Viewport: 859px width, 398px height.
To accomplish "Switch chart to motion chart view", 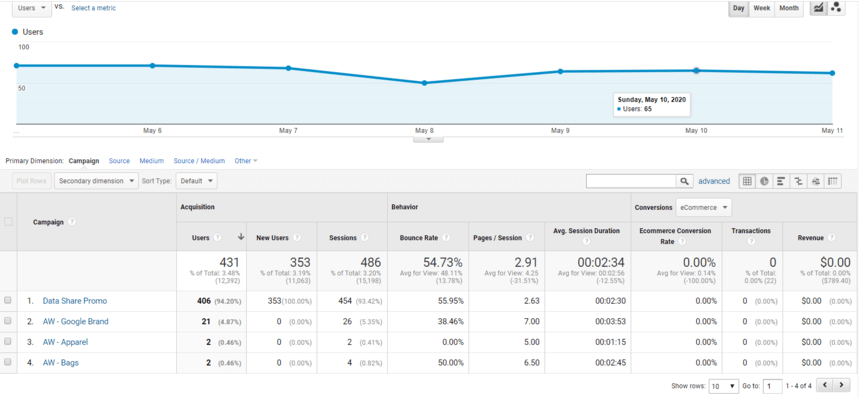I will coord(835,8).
